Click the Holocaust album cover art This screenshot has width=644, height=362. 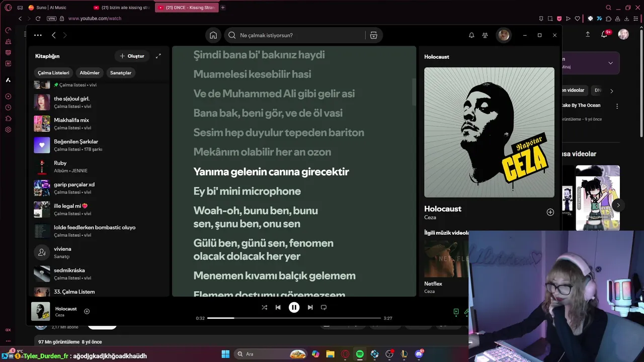click(x=489, y=132)
